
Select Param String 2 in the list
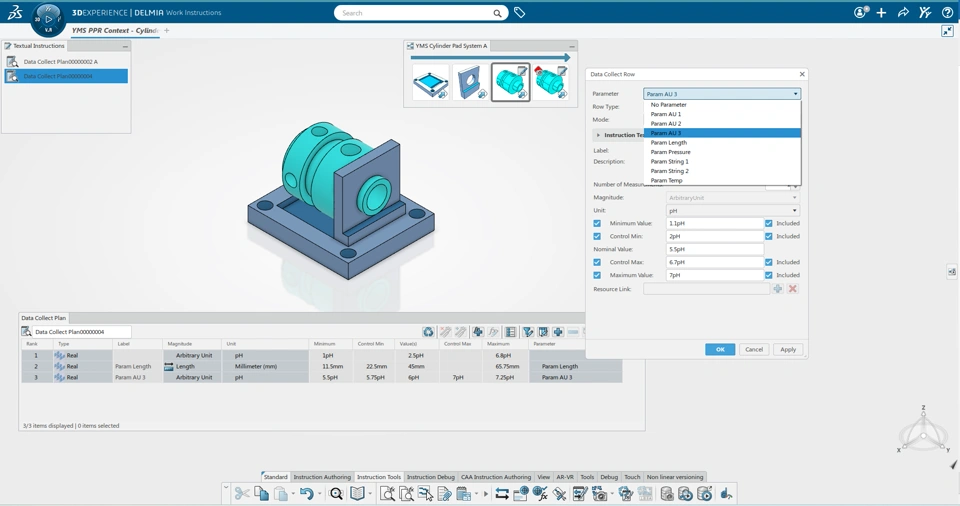pos(722,171)
